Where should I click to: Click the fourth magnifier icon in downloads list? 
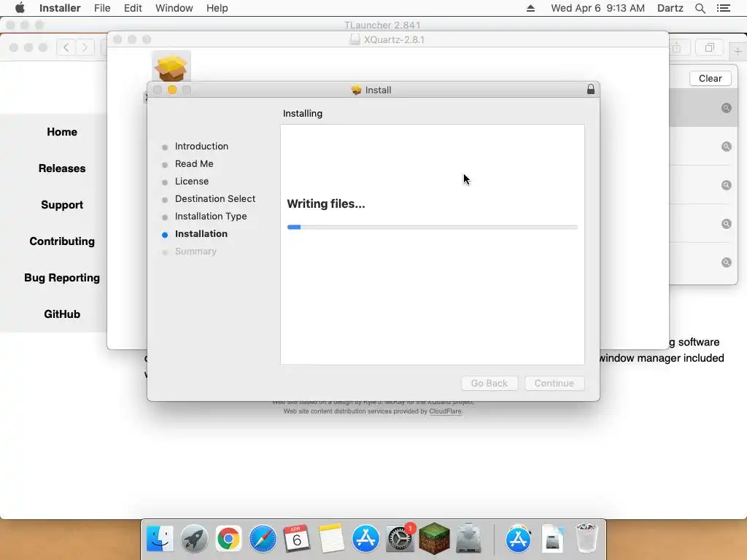point(726,223)
